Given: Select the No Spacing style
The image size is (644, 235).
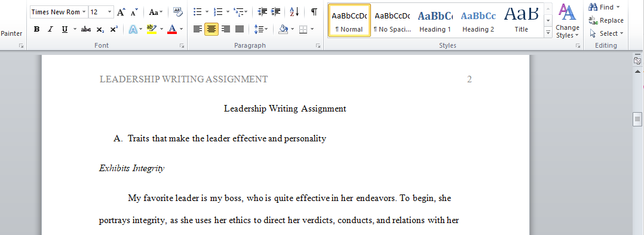Looking at the screenshot, I should pos(392,20).
